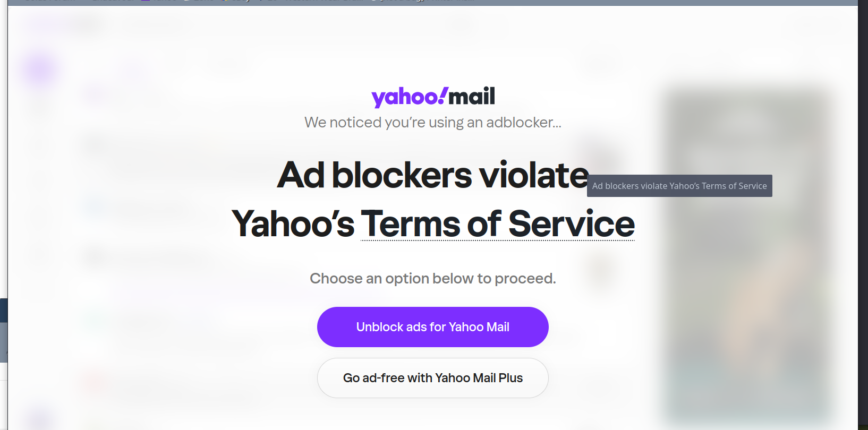Open the Terms of Service link

(x=497, y=224)
